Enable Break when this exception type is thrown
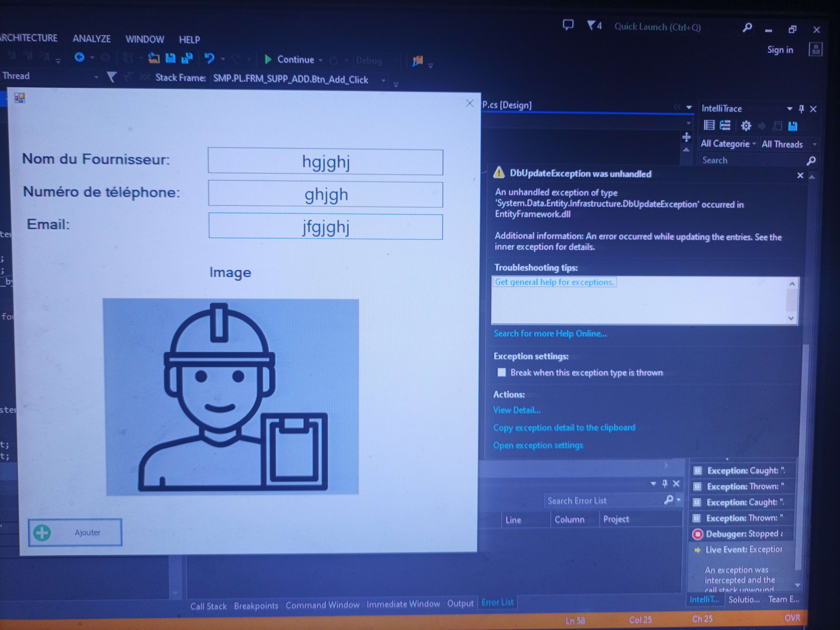The image size is (840, 630). click(502, 372)
